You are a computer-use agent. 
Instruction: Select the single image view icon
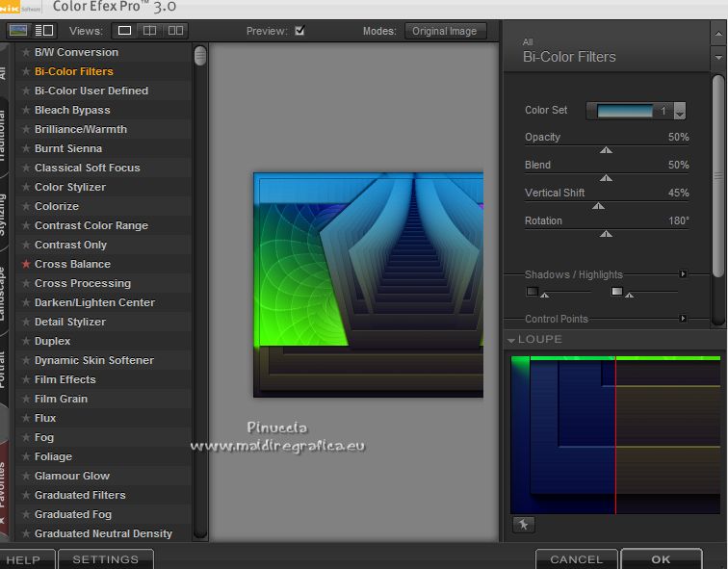(124, 31)
